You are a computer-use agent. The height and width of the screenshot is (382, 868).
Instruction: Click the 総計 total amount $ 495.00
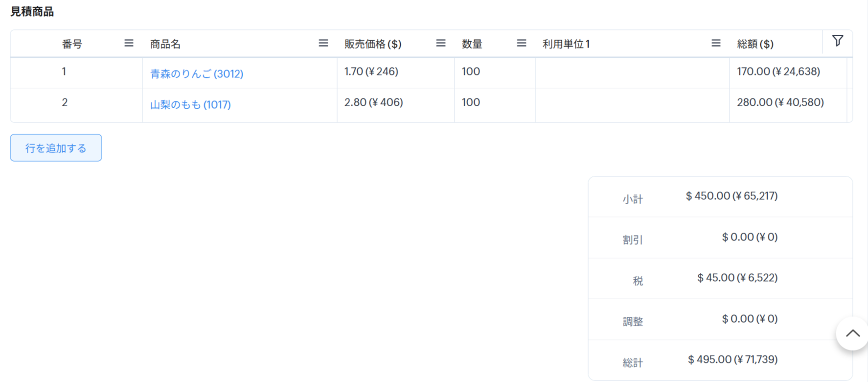click(732, 360)
